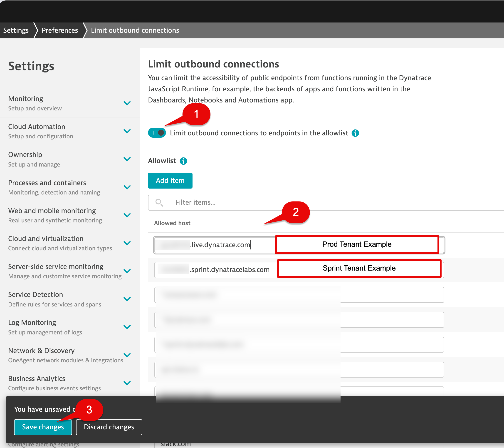
Task: Expand Log Monitoring chevron
Action: point(127,327)
